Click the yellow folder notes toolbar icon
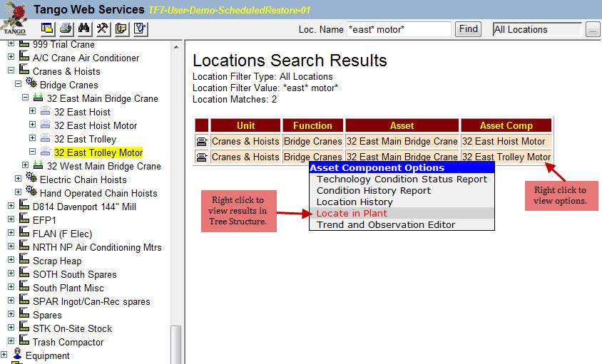Screen dimensions: 602x364 pos(121,28)
